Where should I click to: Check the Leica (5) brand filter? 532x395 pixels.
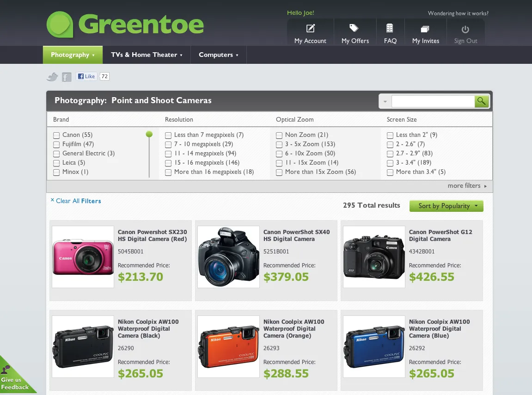pos(56,163)
